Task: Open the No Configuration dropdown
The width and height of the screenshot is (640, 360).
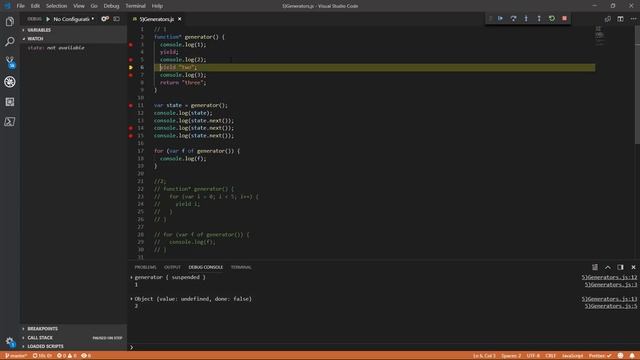Action: pyautogui.click(x=73, y=19)
